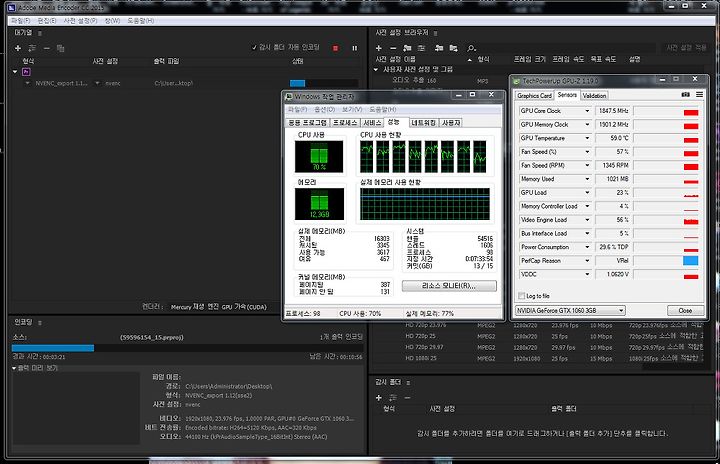Delete a preset with the preset browser minus icon
The height and width of the screenshot is (464, 720).
click(x=393, y=48)
